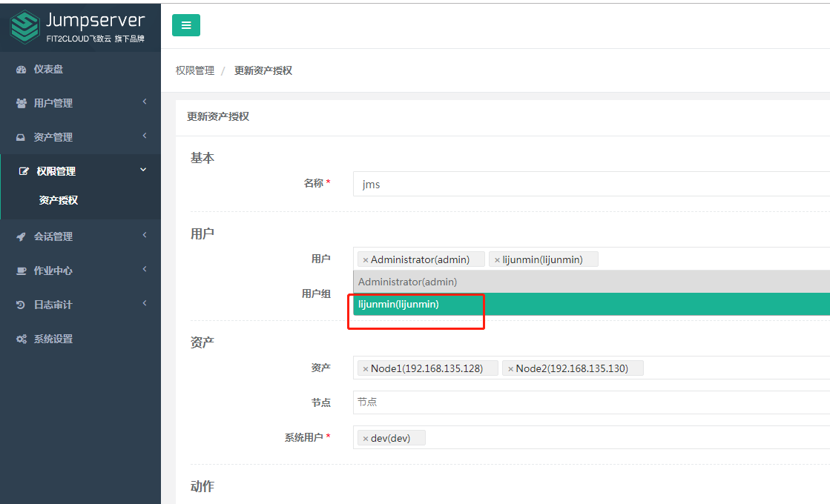Remove lijunmin(lijunmin) user tag via its x

(x=497, y=260)
